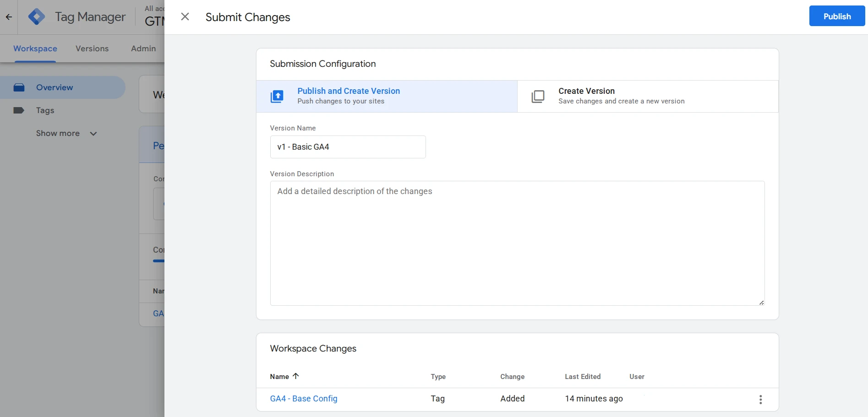Open the three-dot menu for GA4 - Base Config
The width and height of the screenshot is (868, 417).
pos(760,400)
